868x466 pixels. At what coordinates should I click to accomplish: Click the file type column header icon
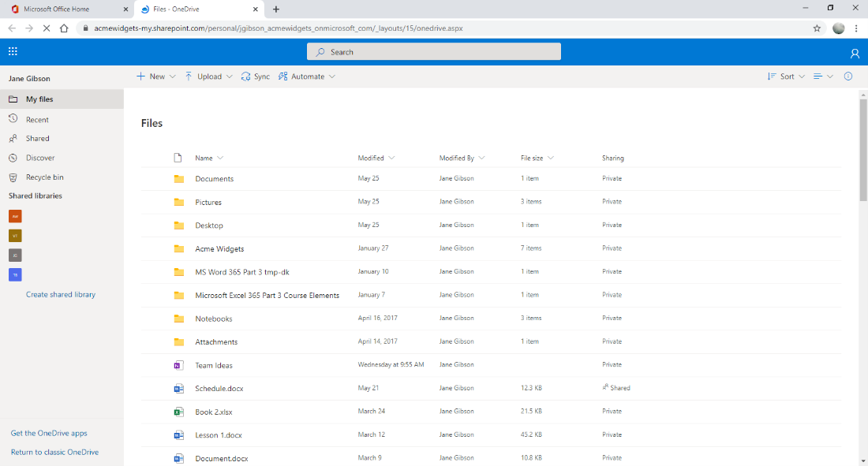(x=178, y=158)
